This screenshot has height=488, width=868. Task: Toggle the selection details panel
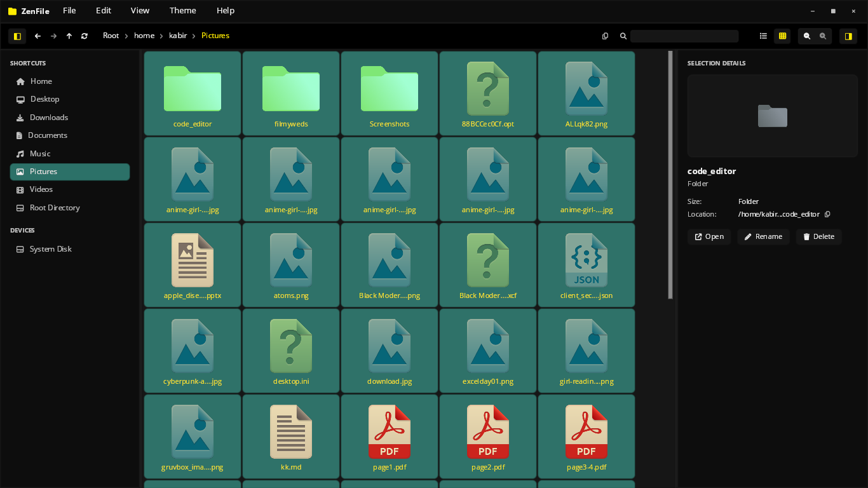click(x=848, y=36)
